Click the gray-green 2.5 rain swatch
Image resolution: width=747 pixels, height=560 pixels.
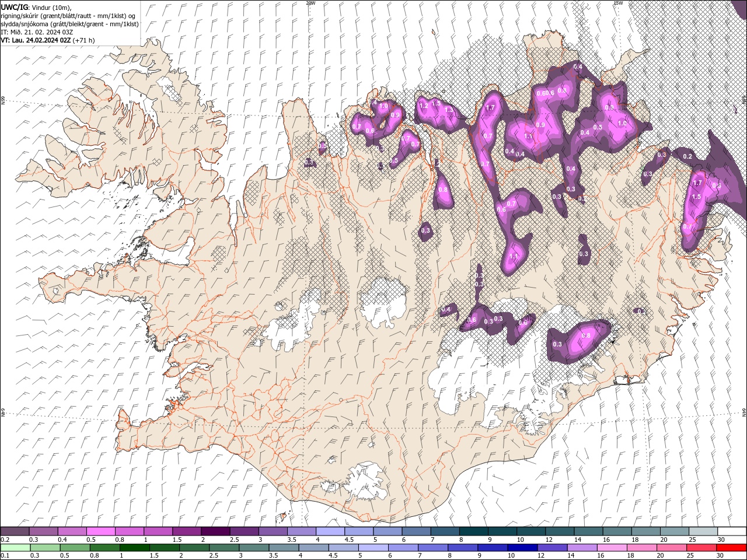point(224,548)
